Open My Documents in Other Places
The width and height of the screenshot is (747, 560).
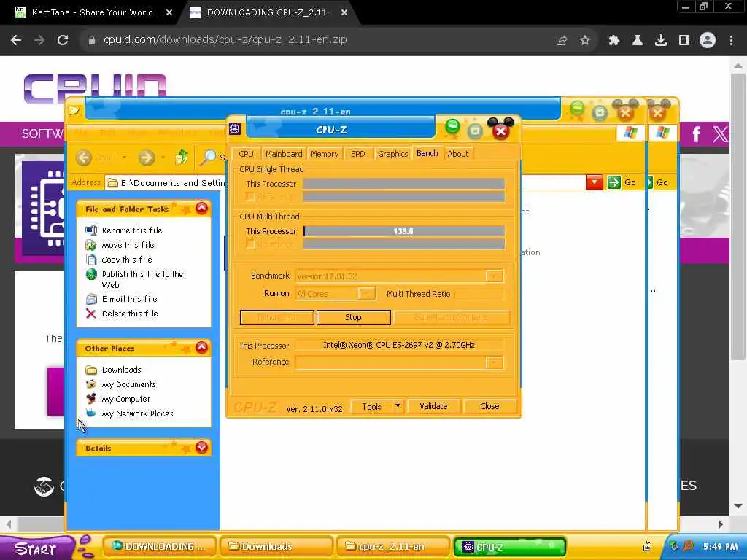click(128, 384)
